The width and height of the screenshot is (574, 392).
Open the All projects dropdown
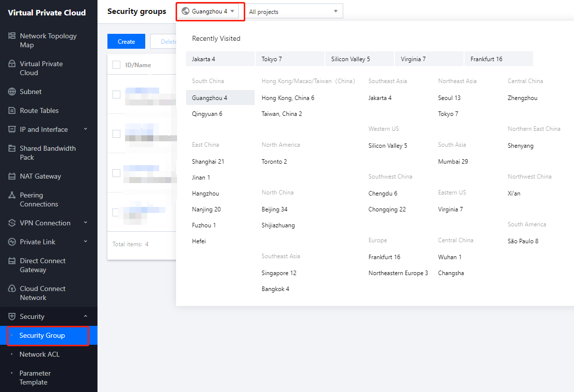(293, 11)
